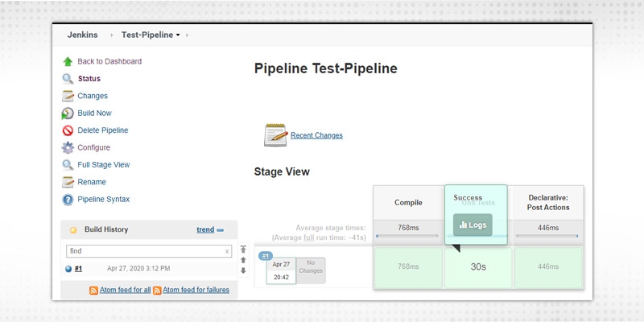Open Changes in the sidebar
Image resolution: width=644 pixels, height=322 pixels.
click(x=93, y=96)
